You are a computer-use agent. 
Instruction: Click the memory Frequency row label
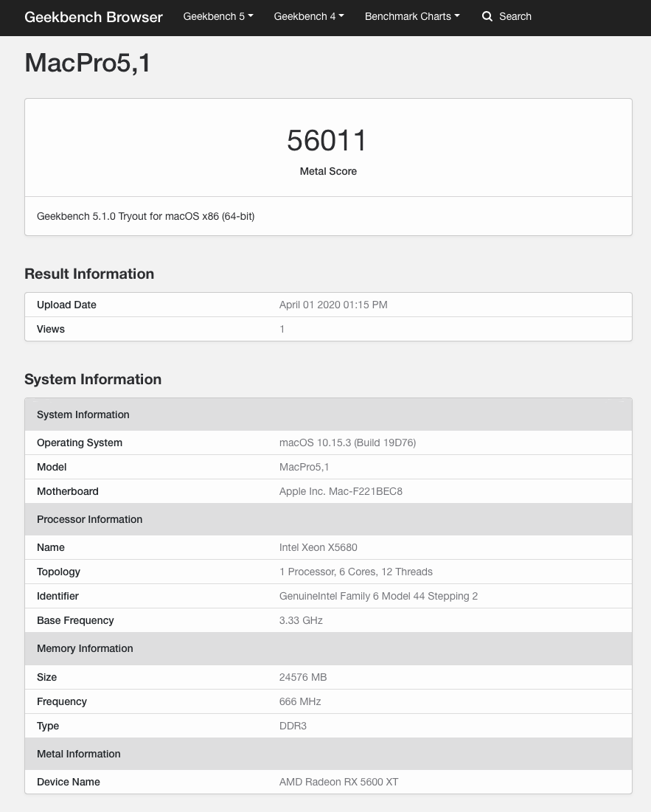coord(62,701)
